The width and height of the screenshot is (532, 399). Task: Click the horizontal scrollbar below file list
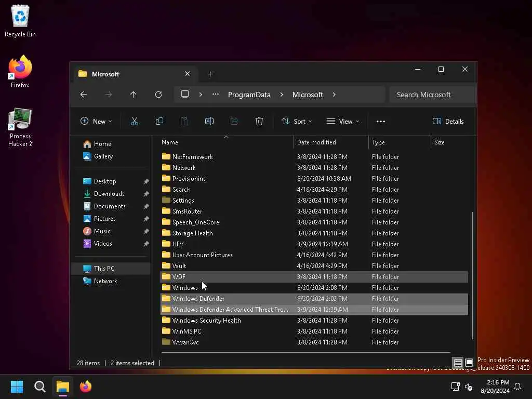(305, 353)
